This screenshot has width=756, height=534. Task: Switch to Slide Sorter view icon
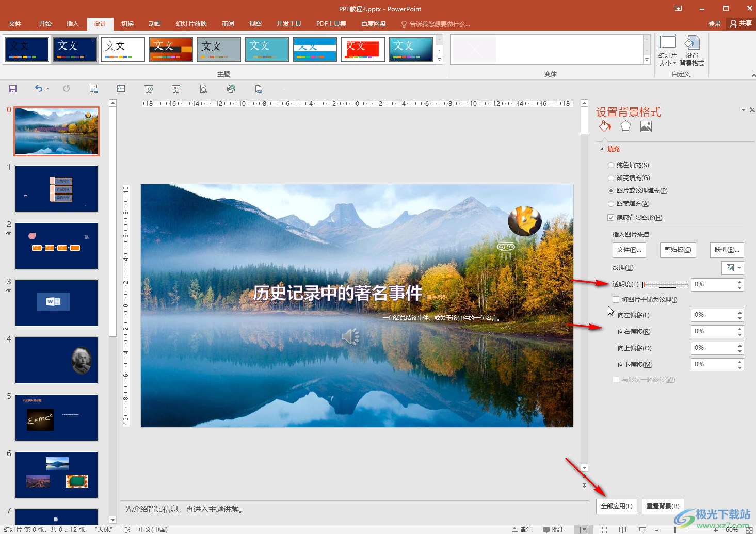point(603,530)
